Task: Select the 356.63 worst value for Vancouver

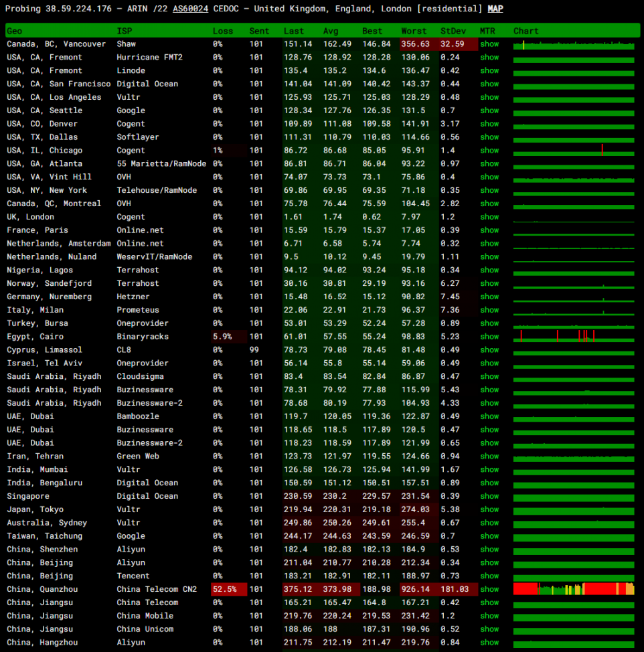Action: tap(415, 44)
